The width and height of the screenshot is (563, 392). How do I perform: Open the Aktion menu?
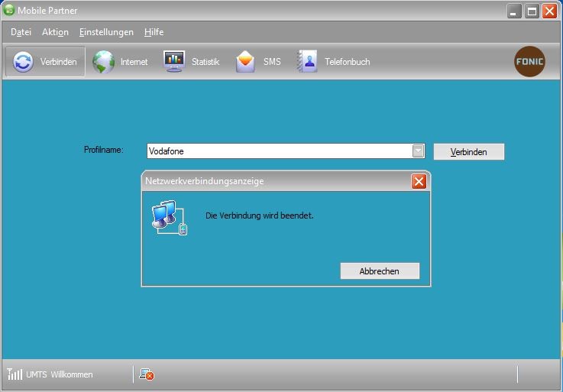pyautogui.click(x=55, y=32)
